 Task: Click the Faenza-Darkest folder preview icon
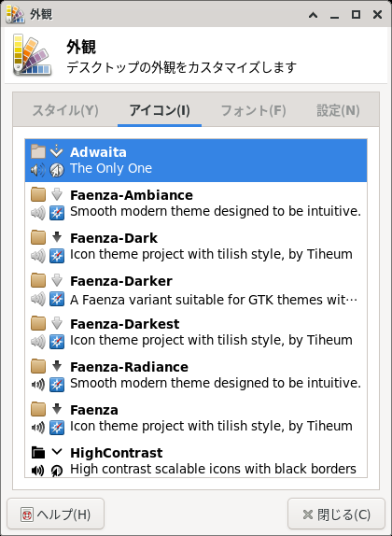tap(38, 323)
